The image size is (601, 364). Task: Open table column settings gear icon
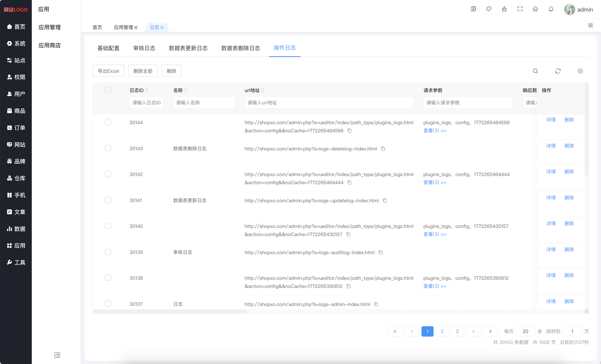pyautogui.click(x=580, y=71)
